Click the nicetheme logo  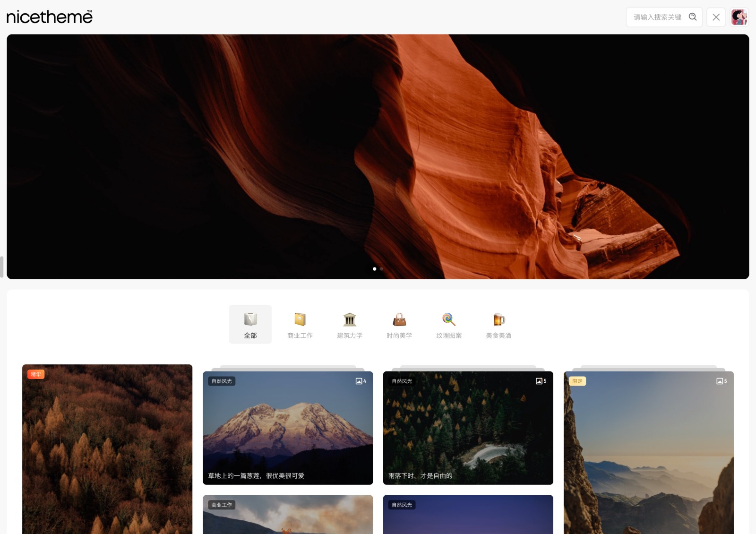pos(50,17)
